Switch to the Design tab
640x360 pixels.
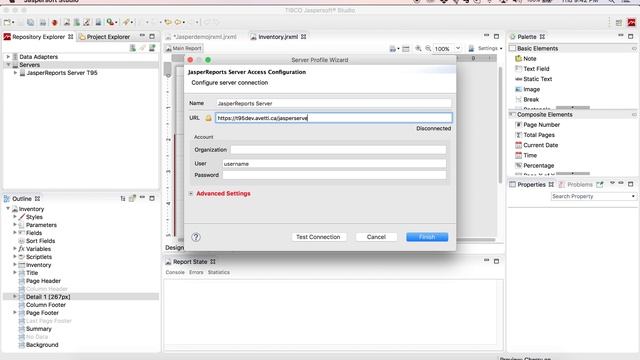174,247
